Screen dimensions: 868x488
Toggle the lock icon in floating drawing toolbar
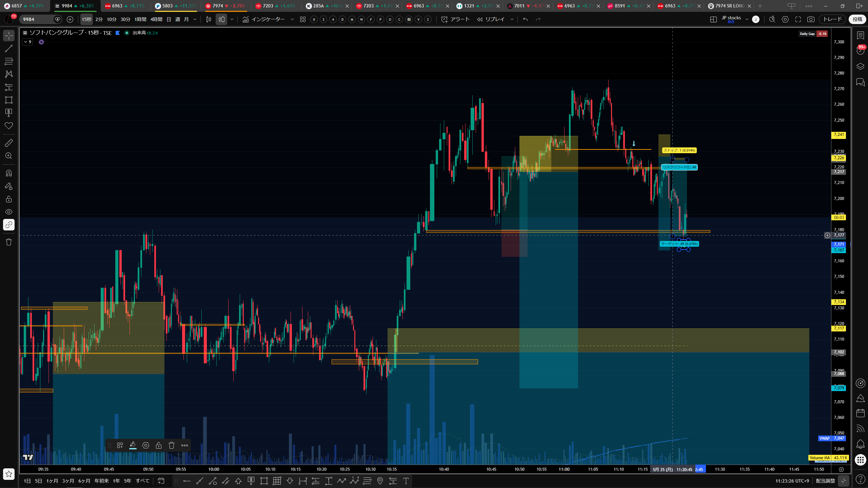coord(159,445)
